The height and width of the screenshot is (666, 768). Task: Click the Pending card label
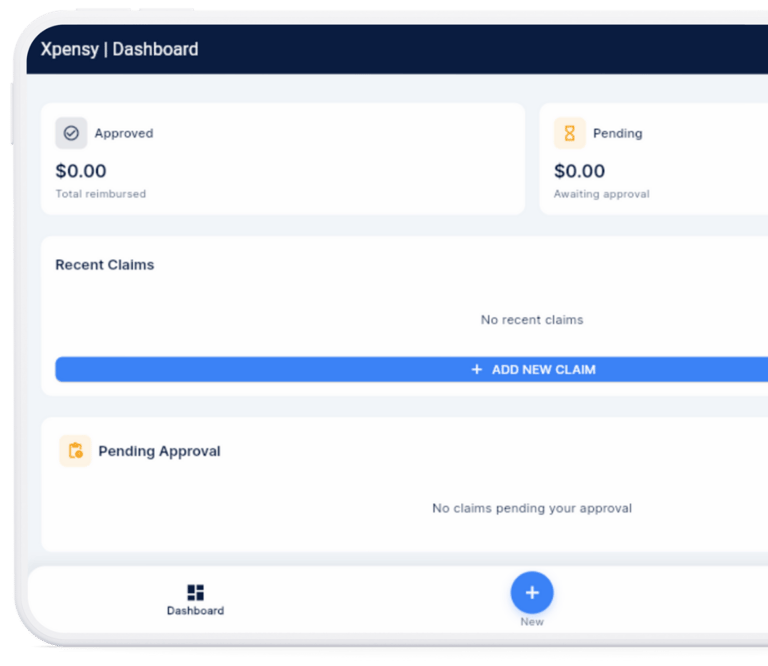click(x=618, y=133)
